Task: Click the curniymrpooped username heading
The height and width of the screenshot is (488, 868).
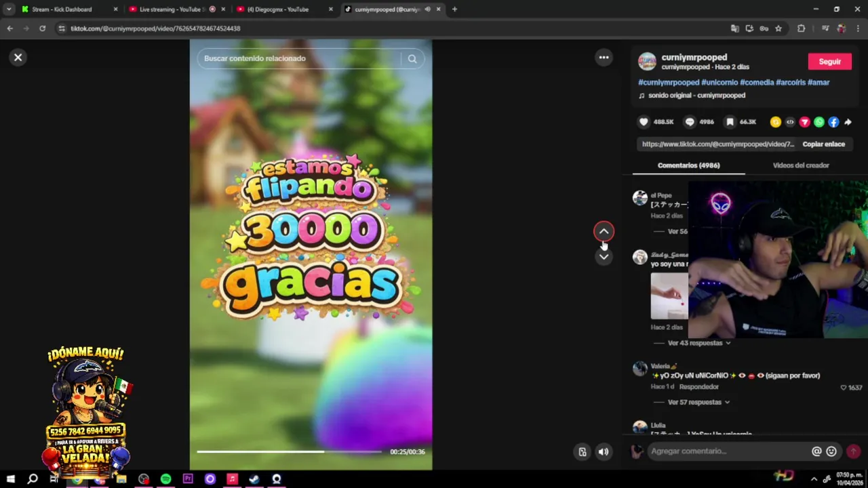Action: tap(694, 58)
